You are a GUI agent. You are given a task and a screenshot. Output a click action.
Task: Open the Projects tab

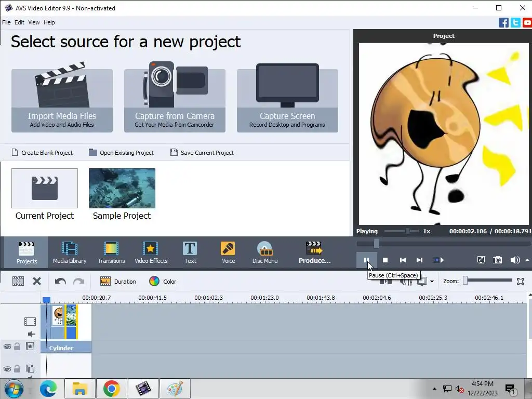[26, 253]
